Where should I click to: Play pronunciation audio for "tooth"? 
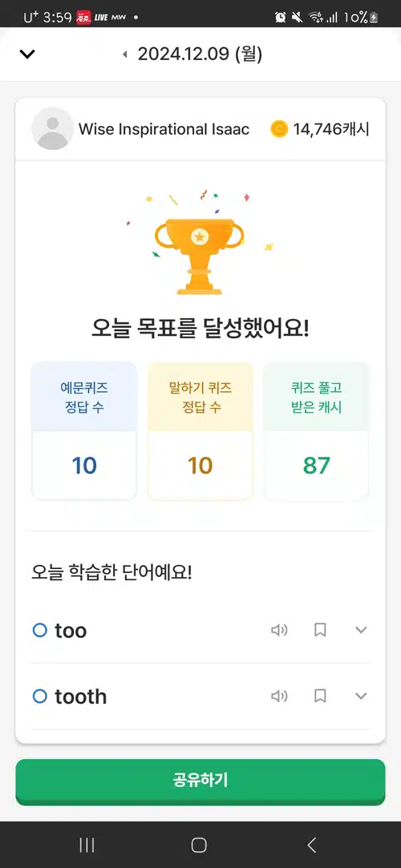279,696
